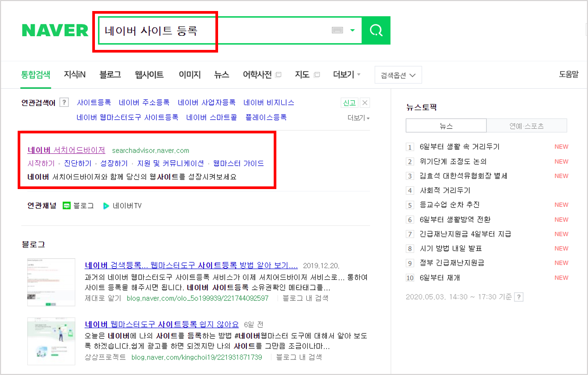The image size is (588, 375).
Task: Click the new-window icon next to 어학사전
Action: 278,75
